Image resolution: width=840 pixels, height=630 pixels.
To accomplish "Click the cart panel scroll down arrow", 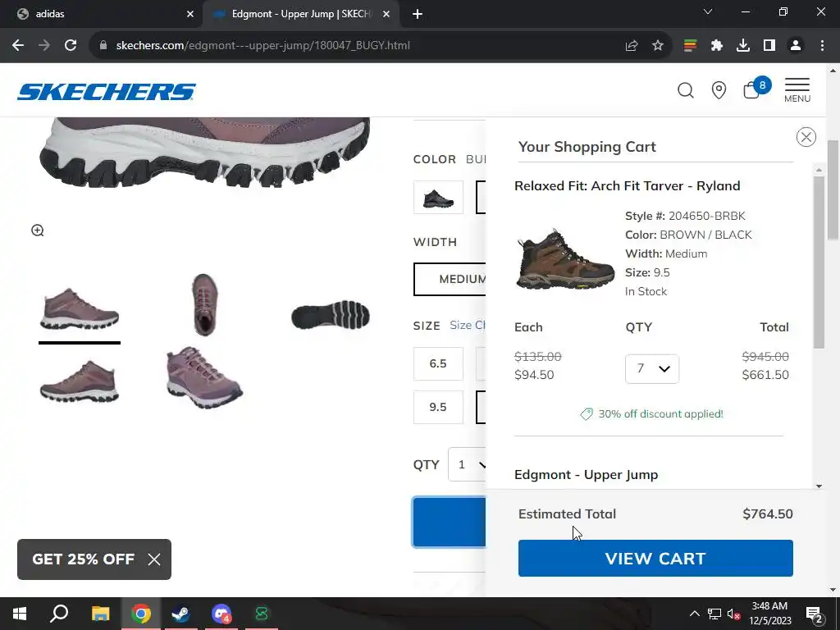I will pyautogui.click(x=819, y=486).
